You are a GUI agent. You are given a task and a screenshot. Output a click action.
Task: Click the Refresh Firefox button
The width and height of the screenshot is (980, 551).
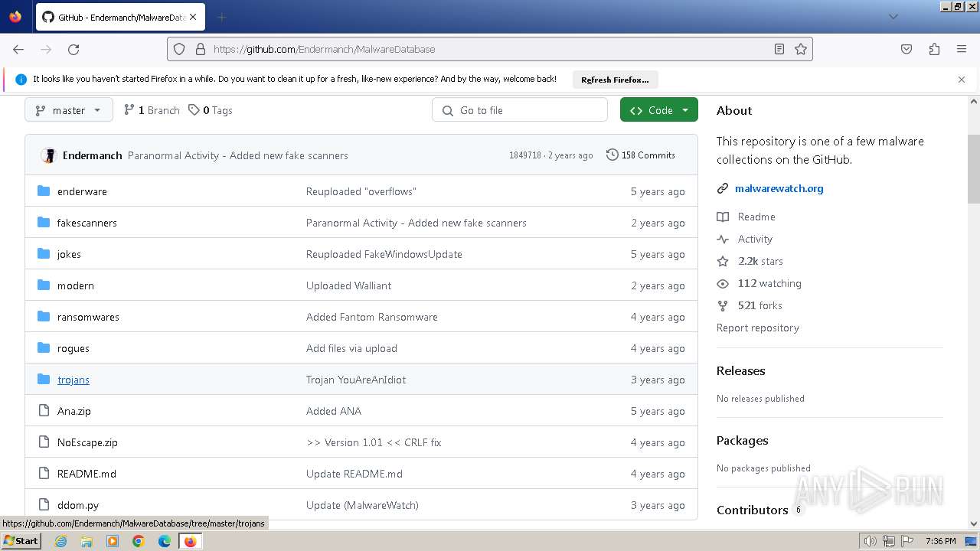coord(615,80)
